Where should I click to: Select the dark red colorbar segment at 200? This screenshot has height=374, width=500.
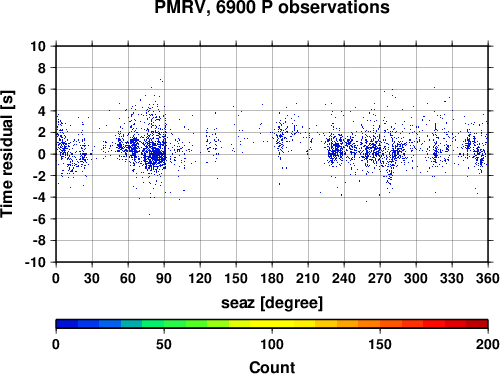click(477, 324)
